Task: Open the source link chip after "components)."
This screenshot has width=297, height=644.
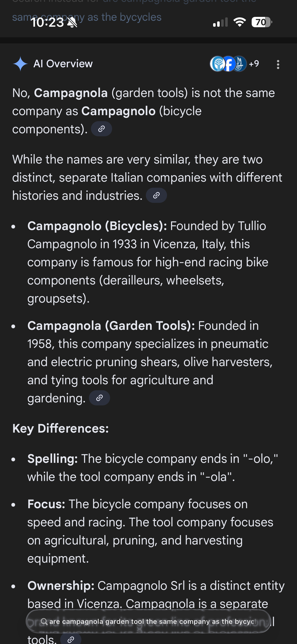Action: click(101, 129)
